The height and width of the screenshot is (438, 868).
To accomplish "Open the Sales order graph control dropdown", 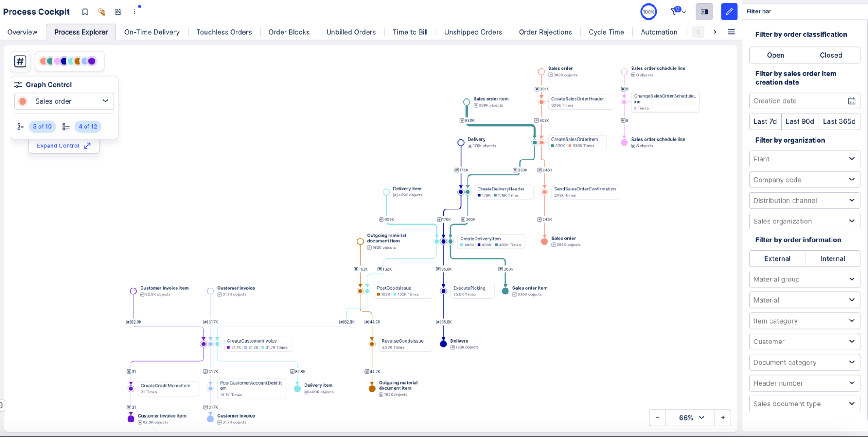I will [x=64, y=101].
